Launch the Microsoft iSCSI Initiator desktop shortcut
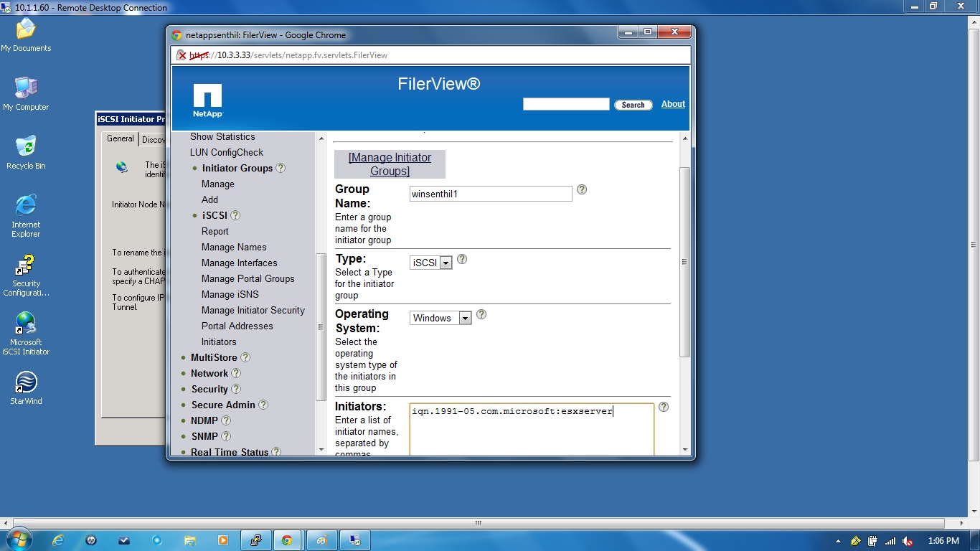 pos(26,334)
